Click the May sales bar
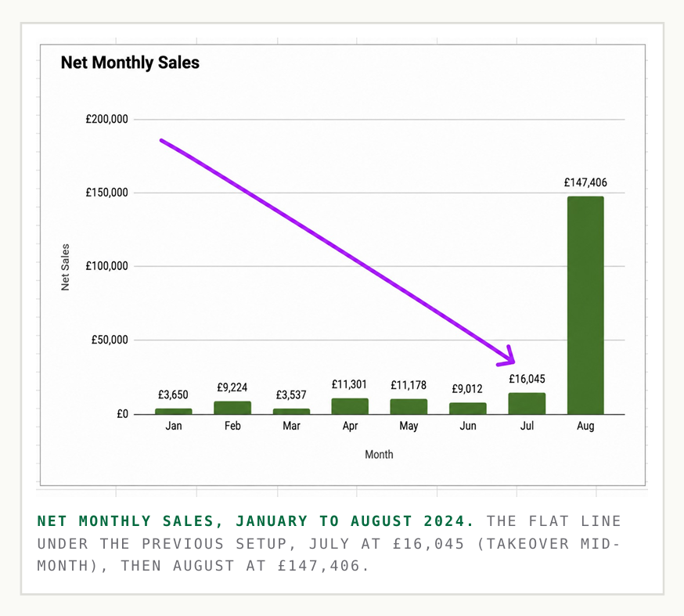This screenshot has height=616, width=684. point(409,406)
